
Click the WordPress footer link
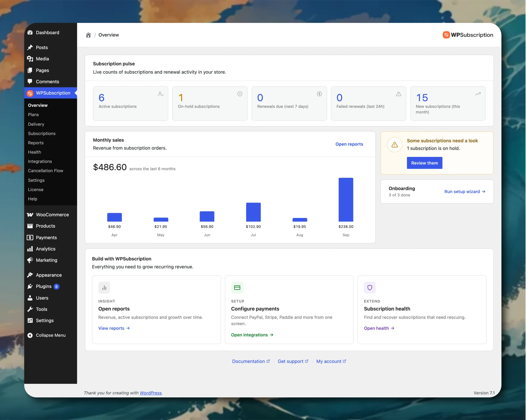(x=151, y=393)
